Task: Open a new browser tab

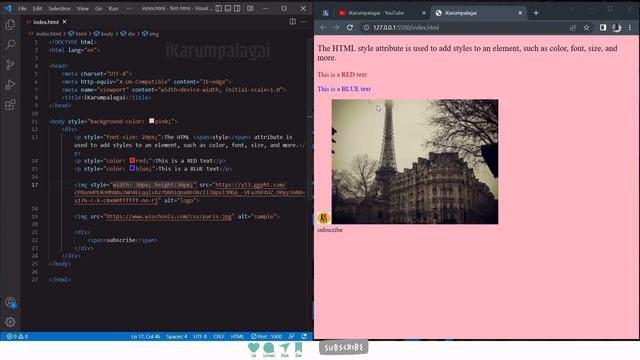Action: (x=536, y=13)
